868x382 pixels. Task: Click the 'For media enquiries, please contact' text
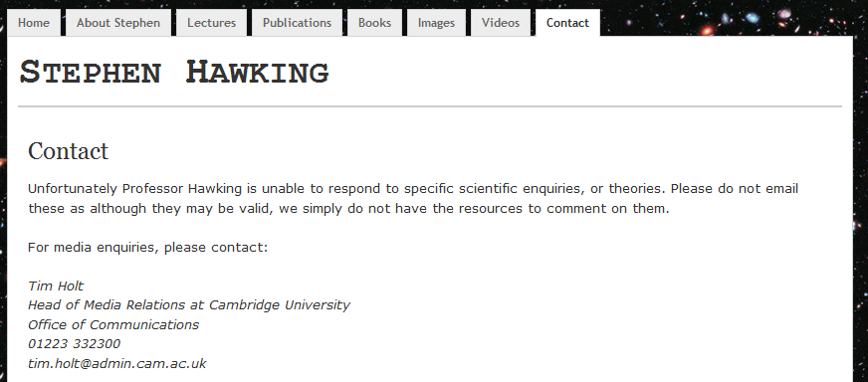147,248
